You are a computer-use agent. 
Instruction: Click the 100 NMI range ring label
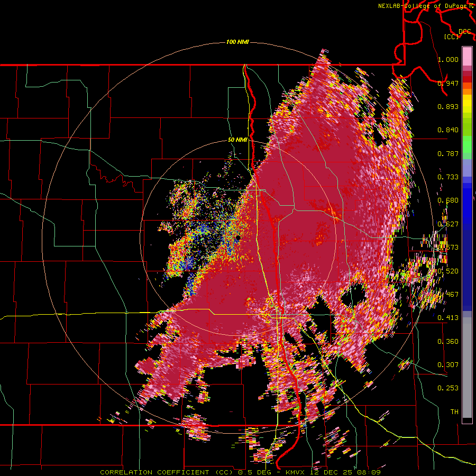(237, 42)
